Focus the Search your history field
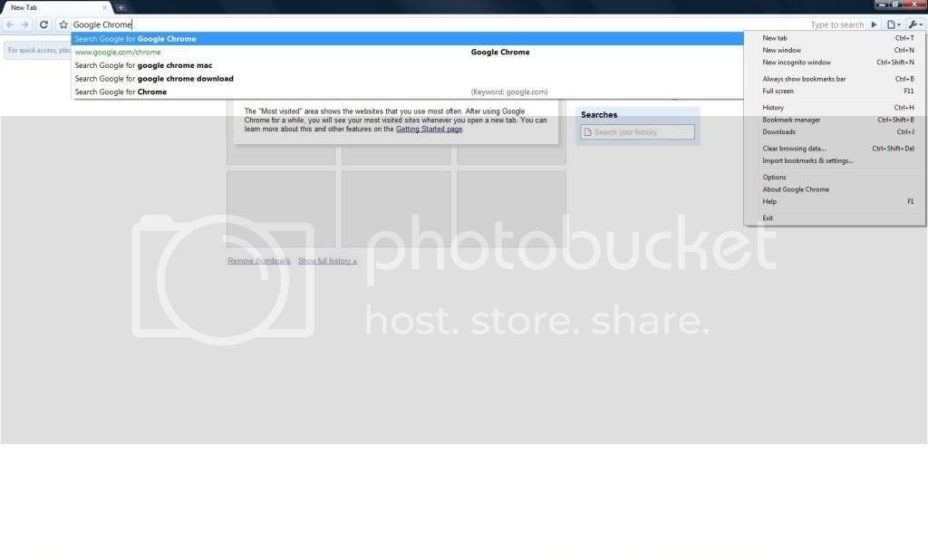 coord(638,132)
